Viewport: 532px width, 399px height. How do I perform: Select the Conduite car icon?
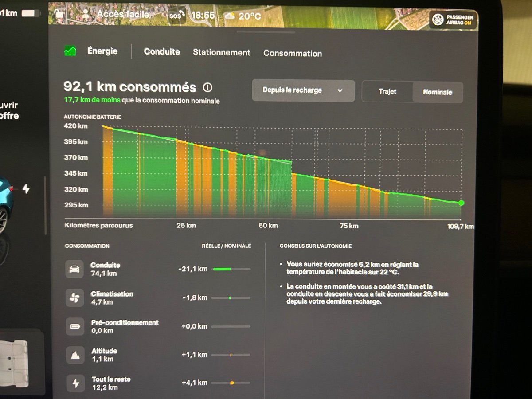point(74,269)
